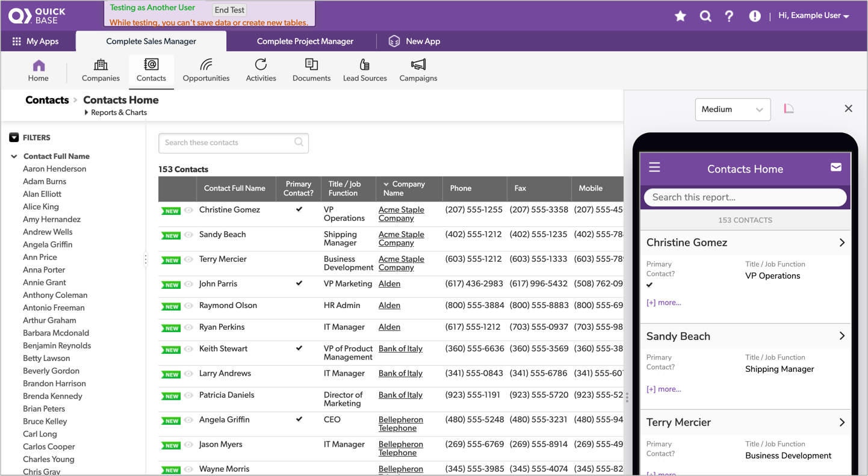View Larry Andrews record eye icon
The width and height of the screenshot is (868, 476).
[188, 374]
